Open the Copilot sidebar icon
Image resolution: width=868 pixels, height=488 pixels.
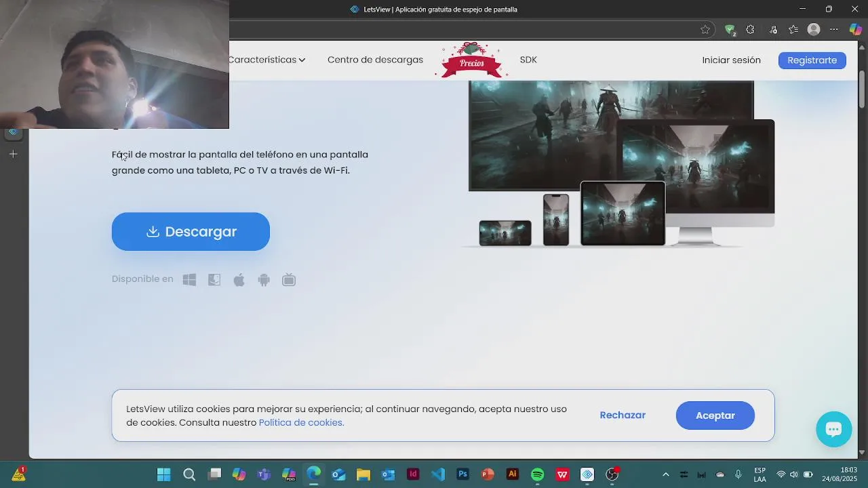[x=855, y=30]
